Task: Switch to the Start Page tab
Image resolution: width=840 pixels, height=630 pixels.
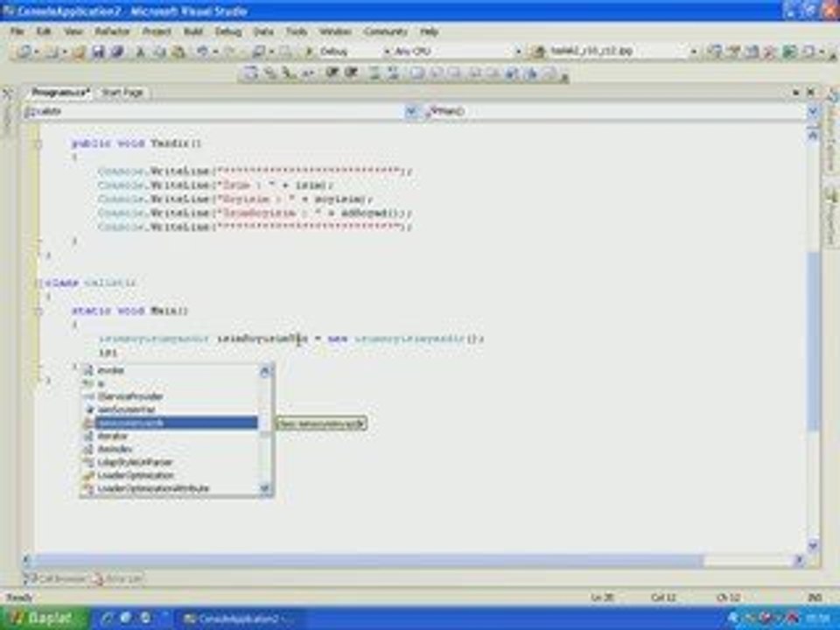Action: 122,92
